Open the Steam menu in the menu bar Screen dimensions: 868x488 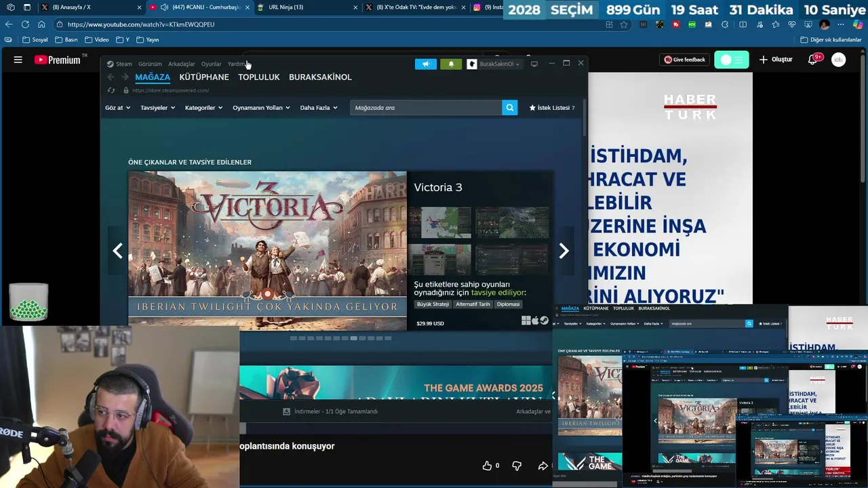pyautogui.click(x=119, y=64)
